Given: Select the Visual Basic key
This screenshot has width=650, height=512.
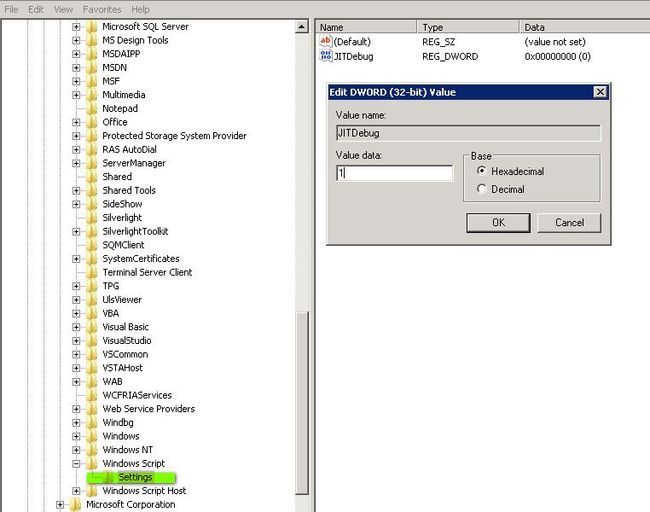Looking at the screenshot, I should [126, 327].
